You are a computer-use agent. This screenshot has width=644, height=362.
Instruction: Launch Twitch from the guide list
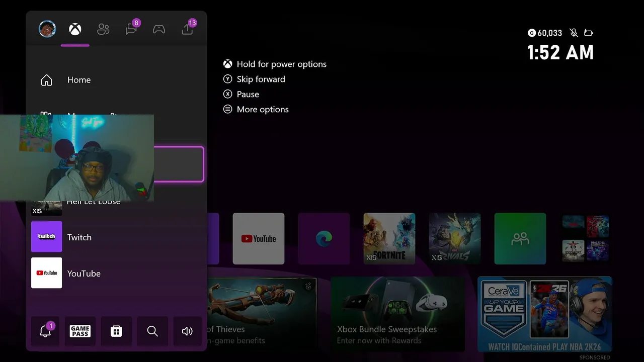(116, 237)
